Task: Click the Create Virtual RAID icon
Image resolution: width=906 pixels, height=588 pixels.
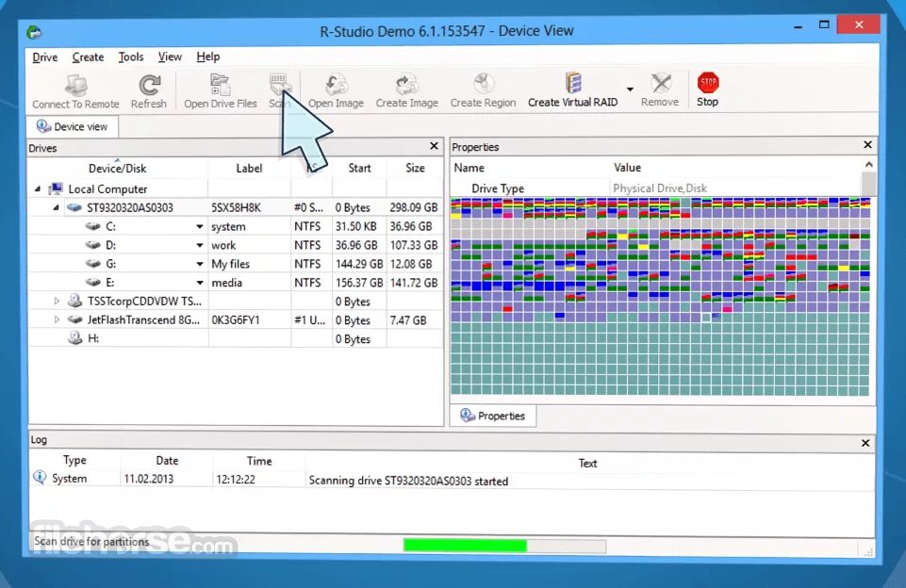Action: click(x=573, y=83)
